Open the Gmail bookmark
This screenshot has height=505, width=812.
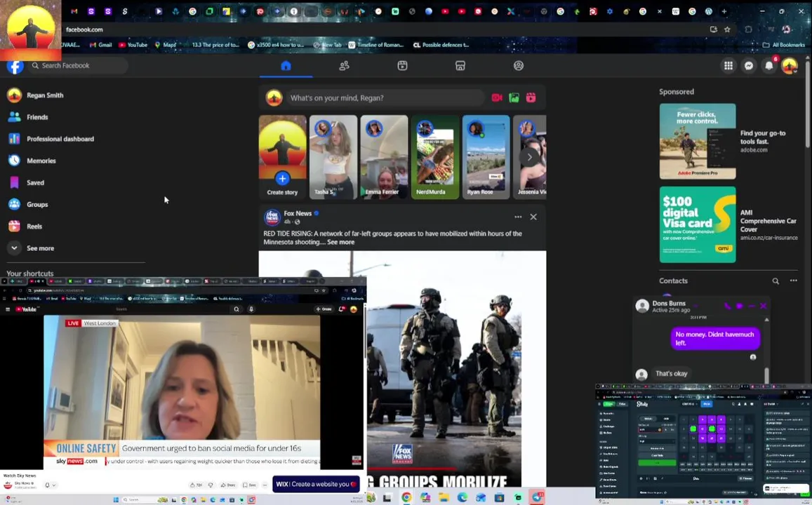[101, 45]
